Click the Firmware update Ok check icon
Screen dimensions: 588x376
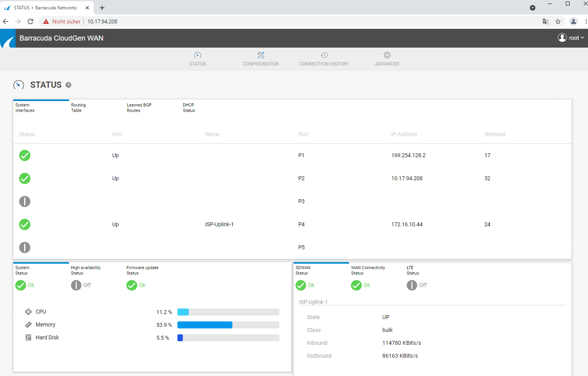click(132, 286)
